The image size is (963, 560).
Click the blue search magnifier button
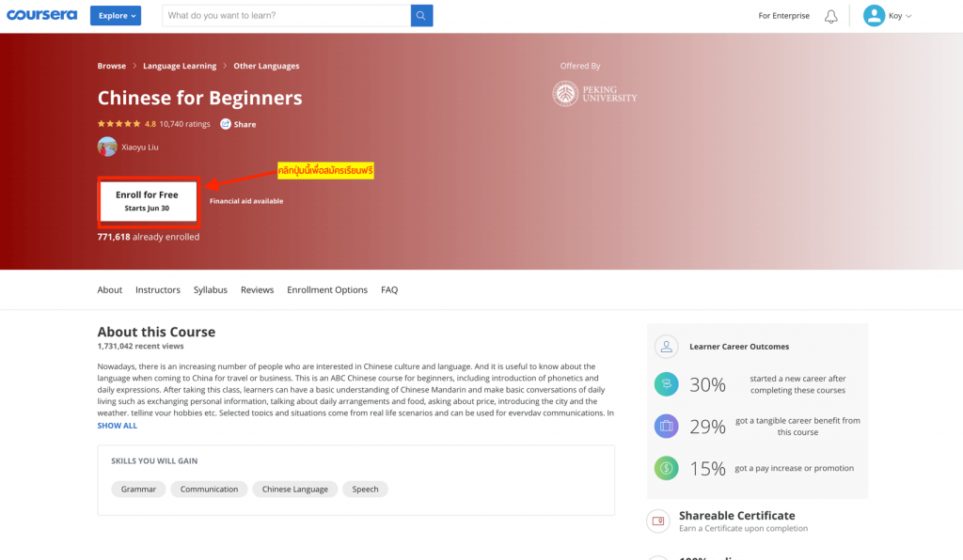pos(421,15)
